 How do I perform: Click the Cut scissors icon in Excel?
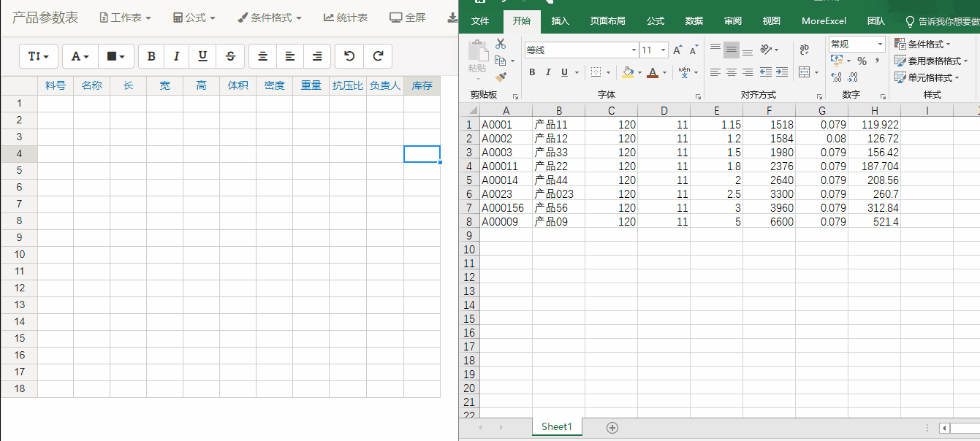pyautogui.click(x=501, y=44)
